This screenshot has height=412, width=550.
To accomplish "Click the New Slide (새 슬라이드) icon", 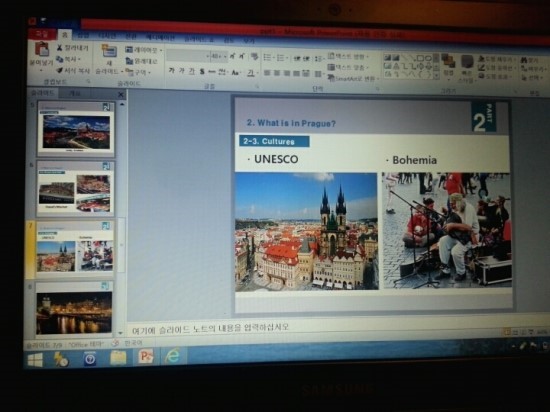I will pyautogui.click(x=109, y=51).
